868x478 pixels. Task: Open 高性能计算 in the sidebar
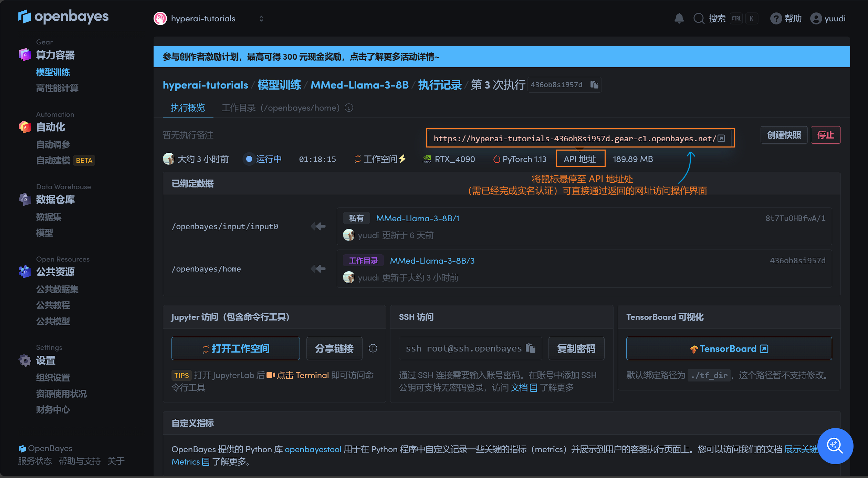57,88
